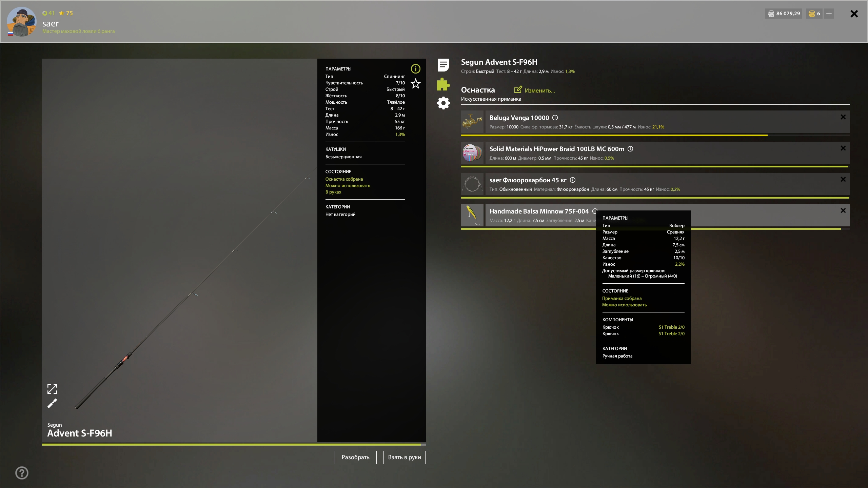Screen dimensions: 868x488
Task: Toggle the rod info panel icon
Action: pyautogui.click(x=415, y=69)
